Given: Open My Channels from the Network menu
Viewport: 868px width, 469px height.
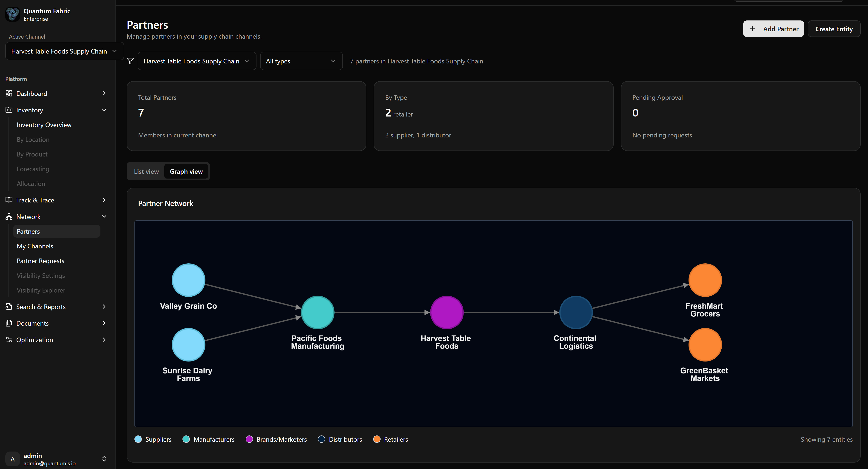Looking at the screenshot, I should (x=35, y=246).
